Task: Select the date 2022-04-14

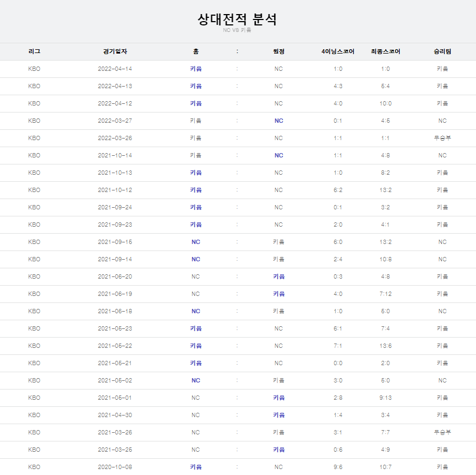Action: (x=115, y=69)
